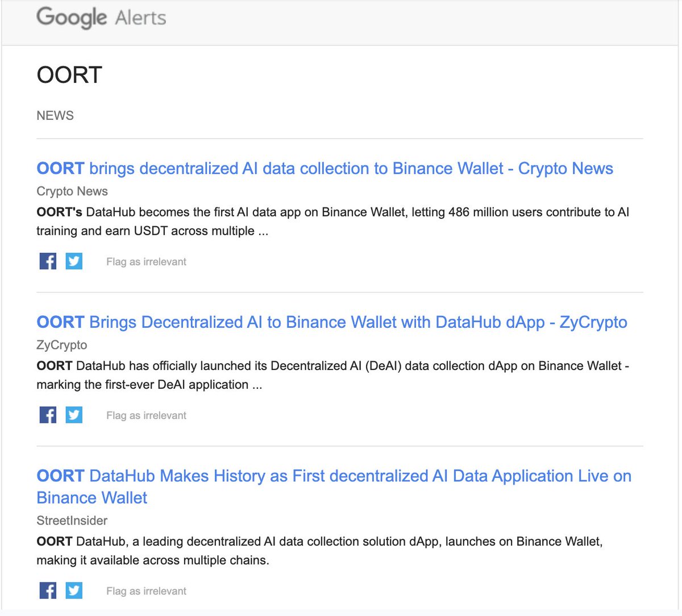Flag the Crypto News alert as irrelevant
This screenshot has height=616, width=682.
[145, 261]
